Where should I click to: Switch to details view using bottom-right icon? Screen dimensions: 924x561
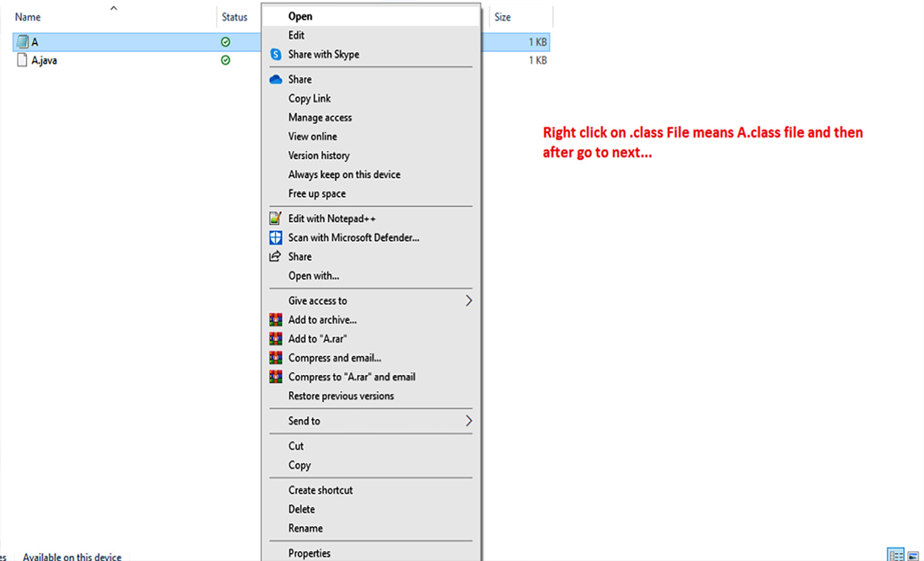click(x=896, y=556)
